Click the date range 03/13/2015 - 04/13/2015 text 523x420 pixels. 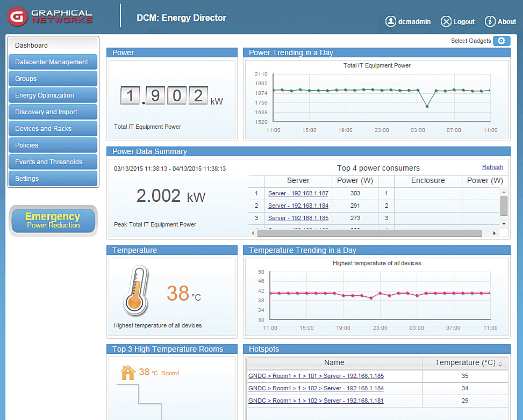point(170,169)
